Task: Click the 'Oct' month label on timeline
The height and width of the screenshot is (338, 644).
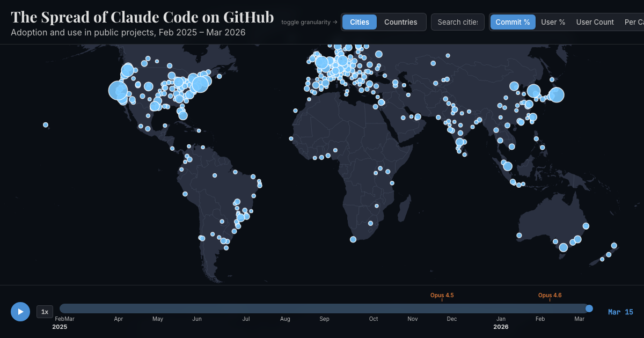Action: pyautogui.click(x=374, y=319)
